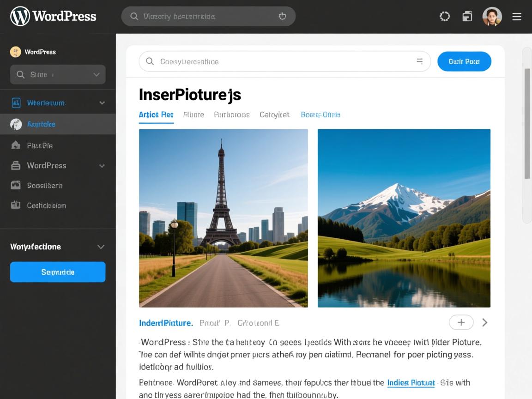The image size is (532, 399).
Task: Click the WordPress logo icon
Action: pos(20,16)
